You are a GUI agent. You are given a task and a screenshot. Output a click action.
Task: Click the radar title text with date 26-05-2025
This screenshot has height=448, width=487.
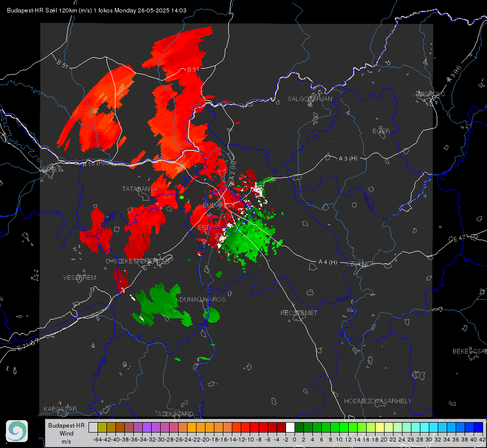pos(97,10)
